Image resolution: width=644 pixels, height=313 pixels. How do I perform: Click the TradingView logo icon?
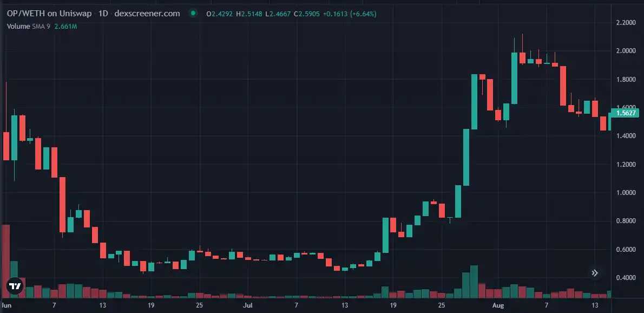coord(15,286)
